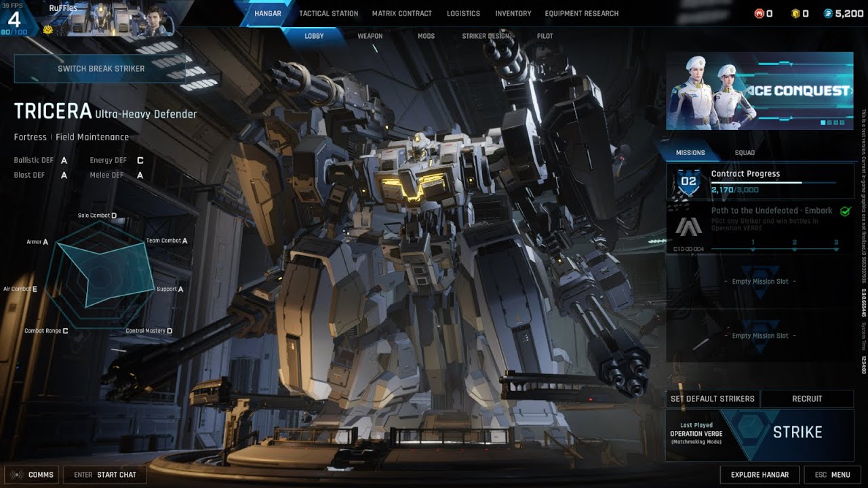Click the TRICERA striker name
This screenshot has width=868, height=488.
tap(53, 112)
